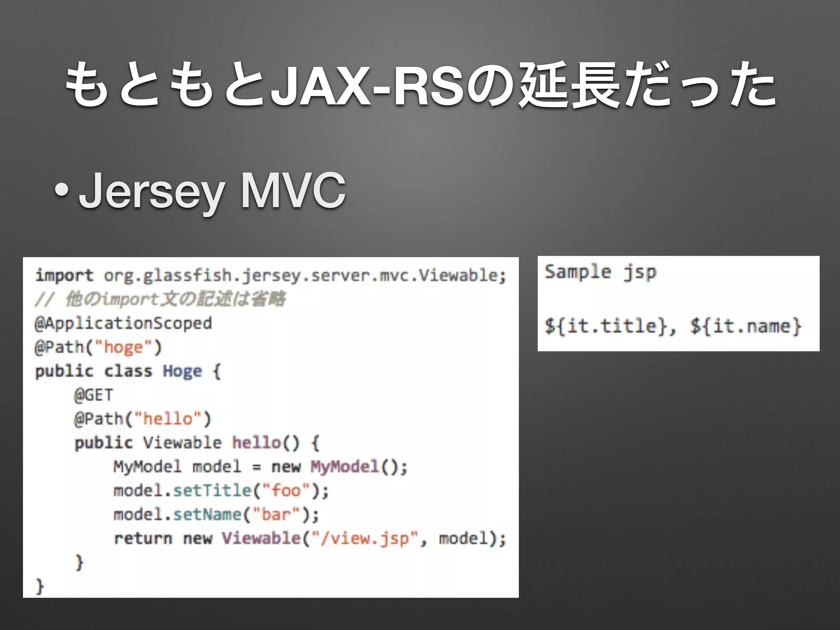Click the import org.glassfish.jersey.server.mvc.Viewable line
The height and width of the screenshot is (630, 840).
pyautogui.click(x=271, y=275)
